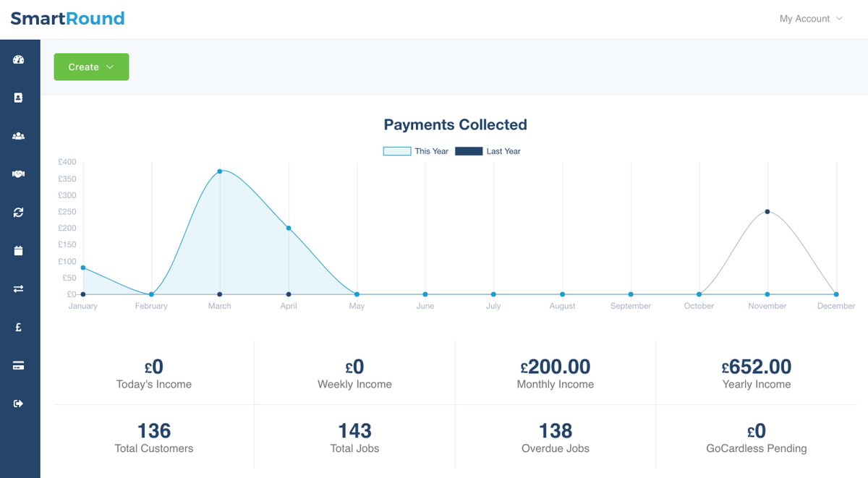Click the SmartRound logo
868x478 pixels.
pyautogui.click(x=67, y=19)
